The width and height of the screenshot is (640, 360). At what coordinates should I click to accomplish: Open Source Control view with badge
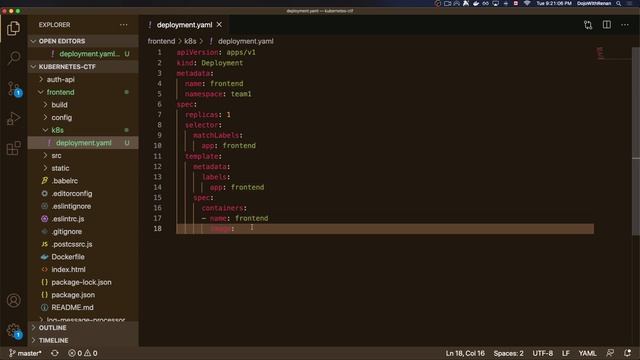[13, 88]
